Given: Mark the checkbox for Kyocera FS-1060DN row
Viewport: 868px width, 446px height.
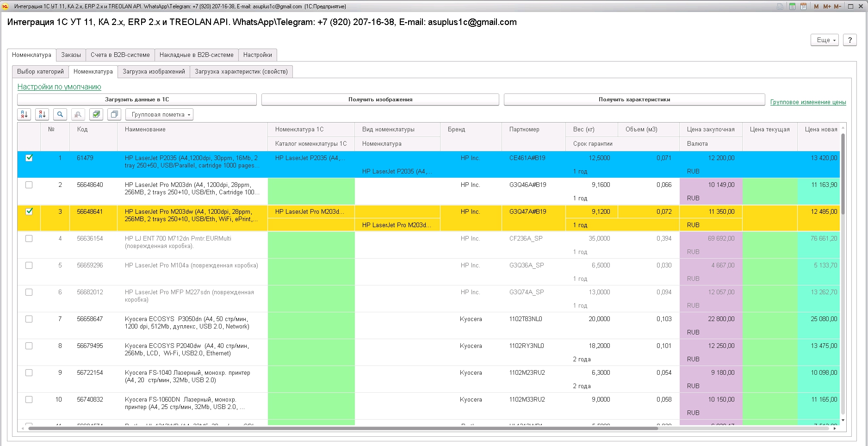Looking at the screenshot, I should click(x=29, y=399).
